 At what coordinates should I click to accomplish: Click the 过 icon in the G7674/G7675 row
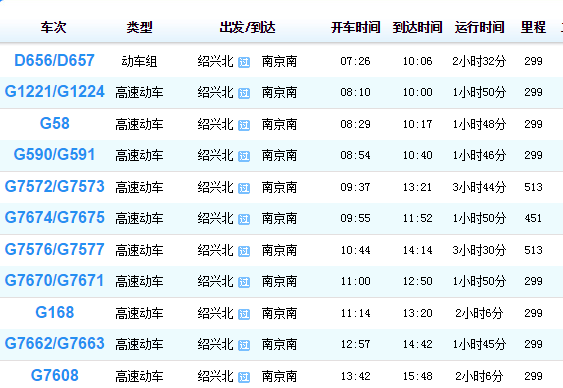click(x=244, y=219)
